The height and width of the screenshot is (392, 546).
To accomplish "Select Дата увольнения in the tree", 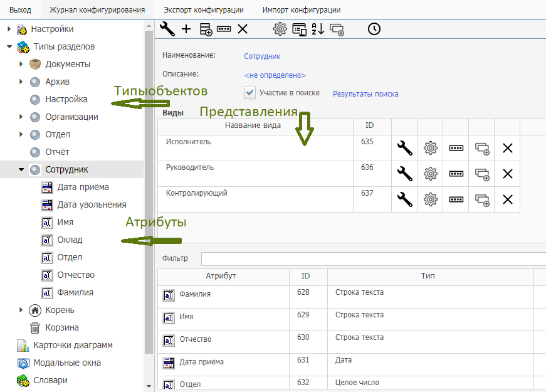I will (x=92, y=204).
